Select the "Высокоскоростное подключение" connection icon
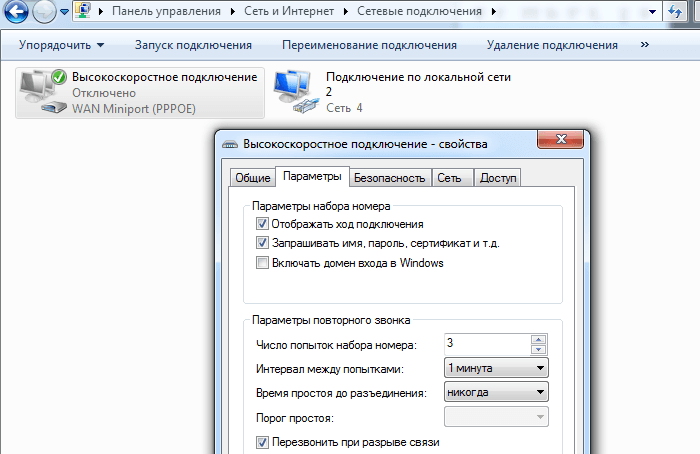This screenshot has height=454, width=700. pos(42,92)
